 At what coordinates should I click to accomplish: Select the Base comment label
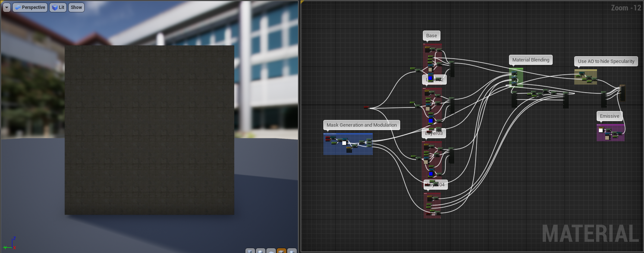(x=431, y=36)
